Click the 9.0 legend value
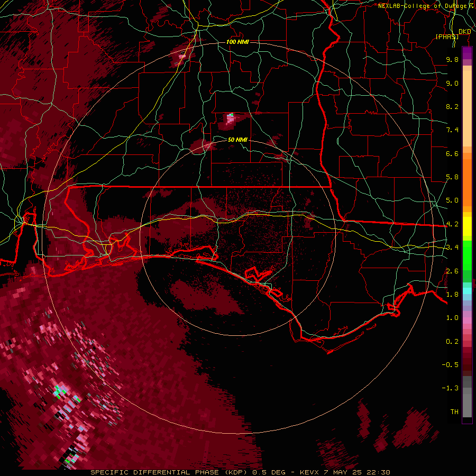Viewport: 476px width, 476px height. click(452, 83)
